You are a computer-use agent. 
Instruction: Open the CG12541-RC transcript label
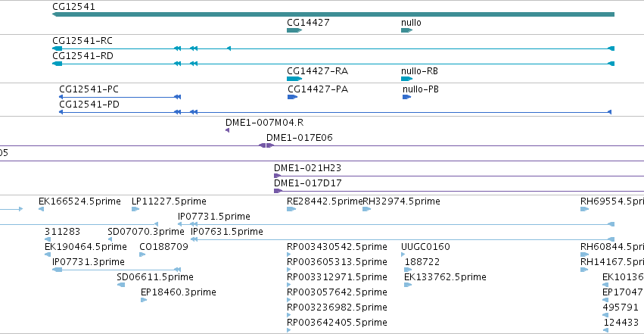tap(82, 41)
